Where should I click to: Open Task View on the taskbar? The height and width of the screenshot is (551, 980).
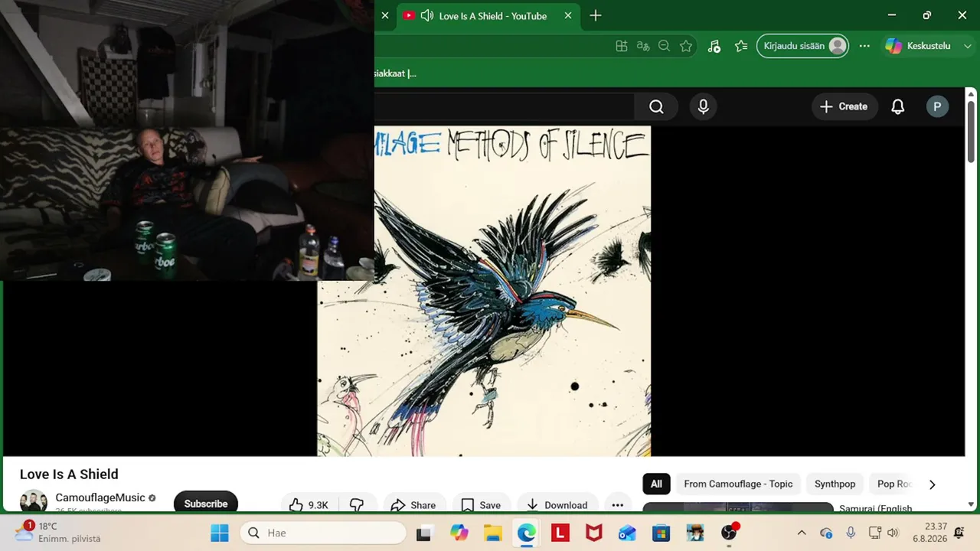(423, 533)
